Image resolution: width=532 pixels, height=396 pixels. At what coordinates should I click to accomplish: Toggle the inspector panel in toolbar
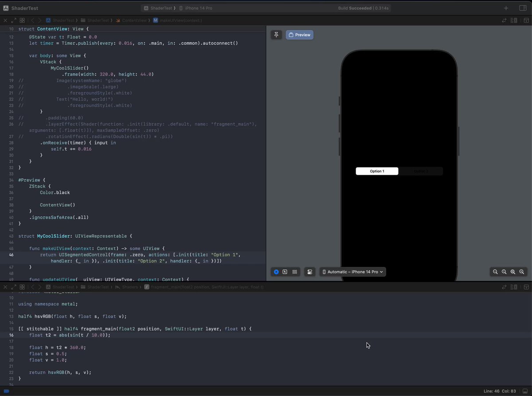coord(522,8)
